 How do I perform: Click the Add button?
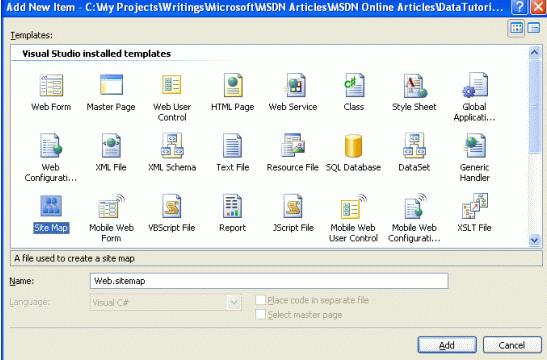447,345
